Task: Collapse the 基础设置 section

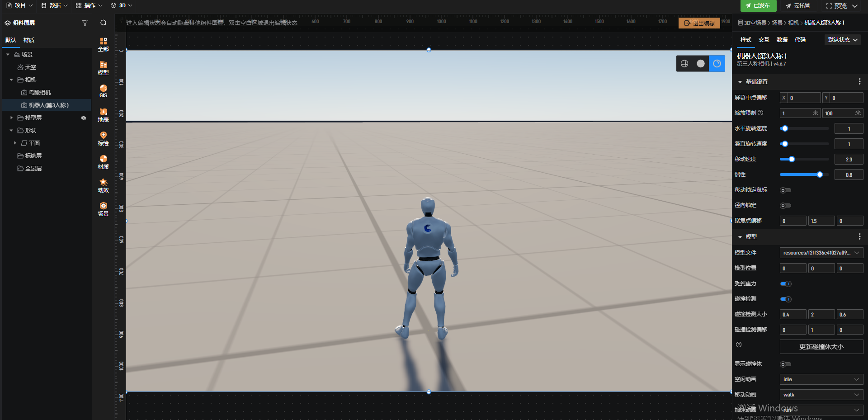Action: [740, 82]
